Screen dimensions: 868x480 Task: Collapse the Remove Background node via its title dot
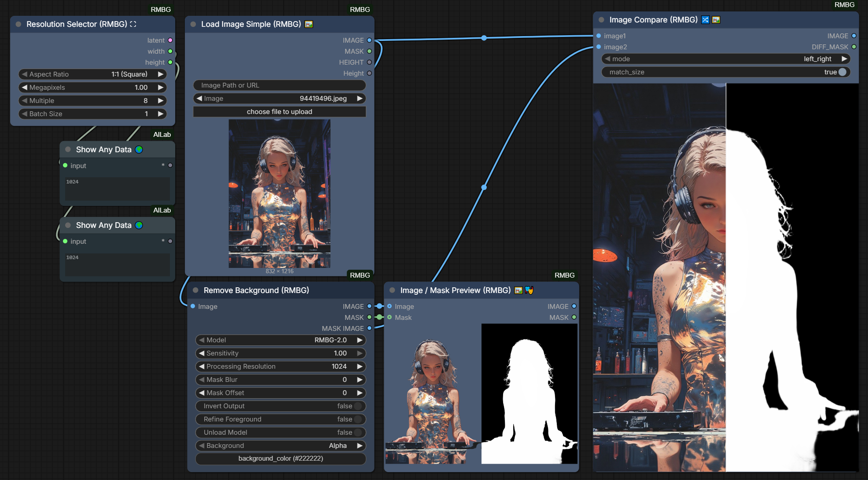tap(196, 290)
